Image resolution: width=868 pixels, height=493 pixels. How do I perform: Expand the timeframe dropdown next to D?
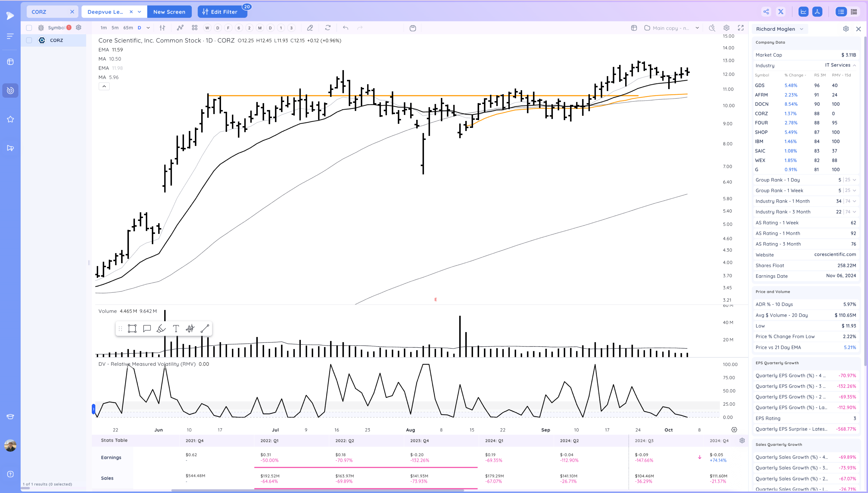(x=148, y=28)
